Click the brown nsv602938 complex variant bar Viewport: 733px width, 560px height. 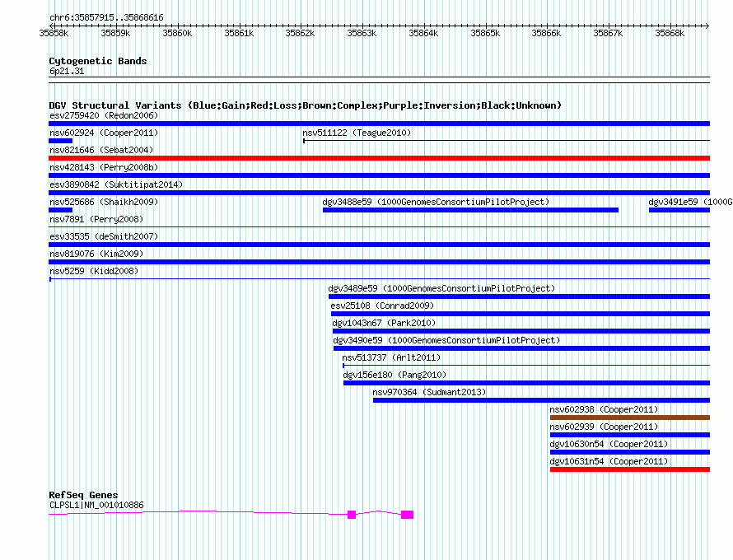point(629,418)
